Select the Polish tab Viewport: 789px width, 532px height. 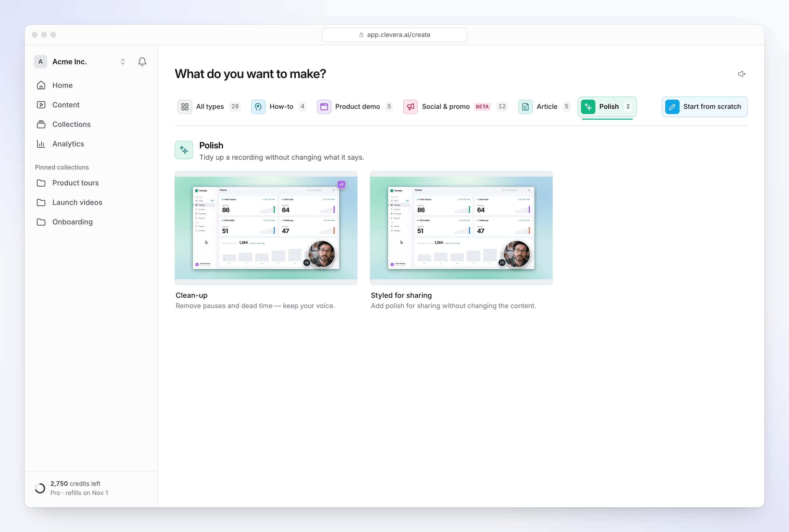pyautogui.click(x=607, y=107)
